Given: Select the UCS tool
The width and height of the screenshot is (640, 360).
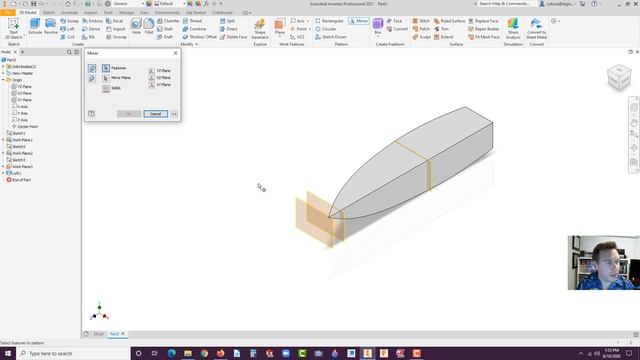Looking at the screenshot, I should point(298,37).
